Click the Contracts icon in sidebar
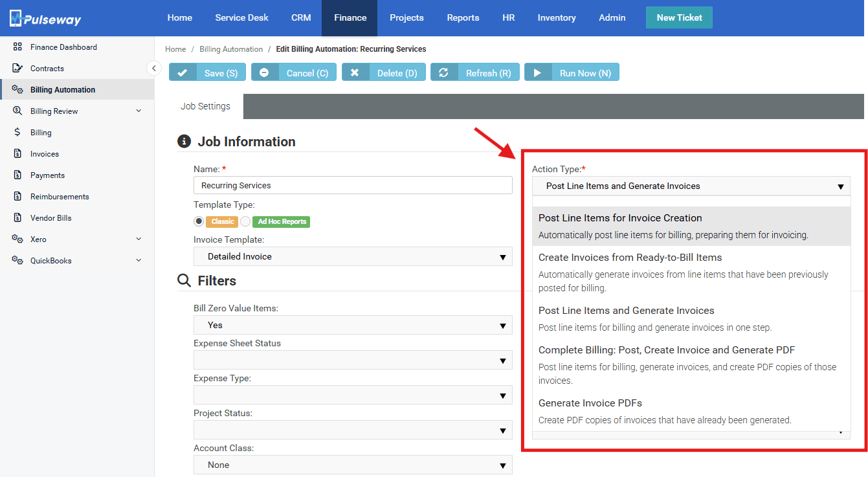The image size is (868, 477). pyautogui.click(x=17, y=69)
